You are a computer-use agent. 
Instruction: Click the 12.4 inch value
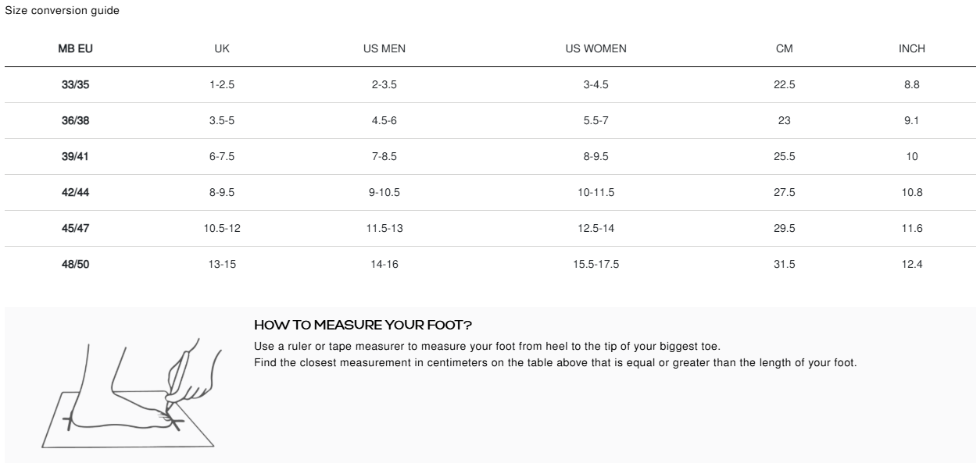(x=911, y=264)
